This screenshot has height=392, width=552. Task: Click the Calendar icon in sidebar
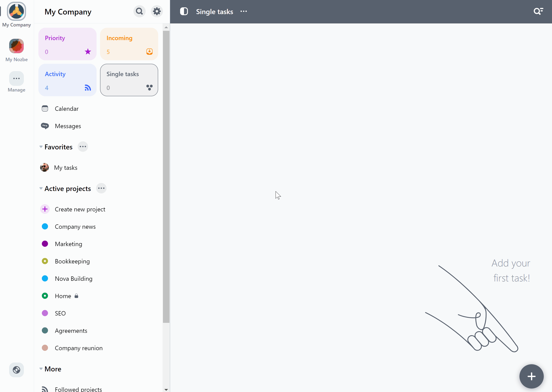(x=45, y=109)
